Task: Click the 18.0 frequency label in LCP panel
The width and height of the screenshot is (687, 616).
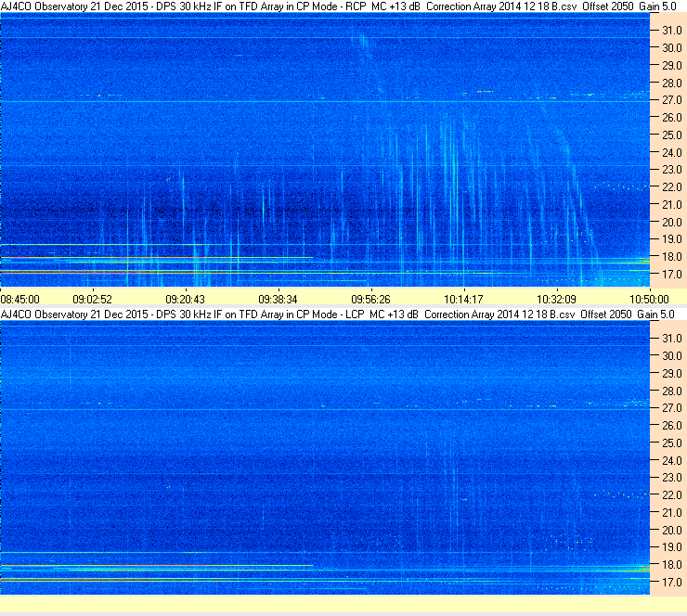Action: tap(672, 565)
